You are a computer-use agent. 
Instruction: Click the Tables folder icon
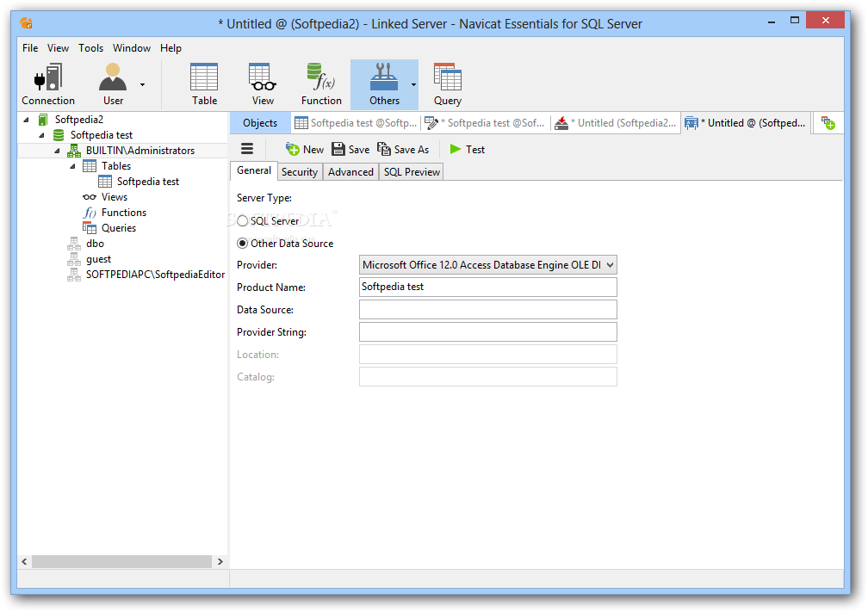click(90, 166)
